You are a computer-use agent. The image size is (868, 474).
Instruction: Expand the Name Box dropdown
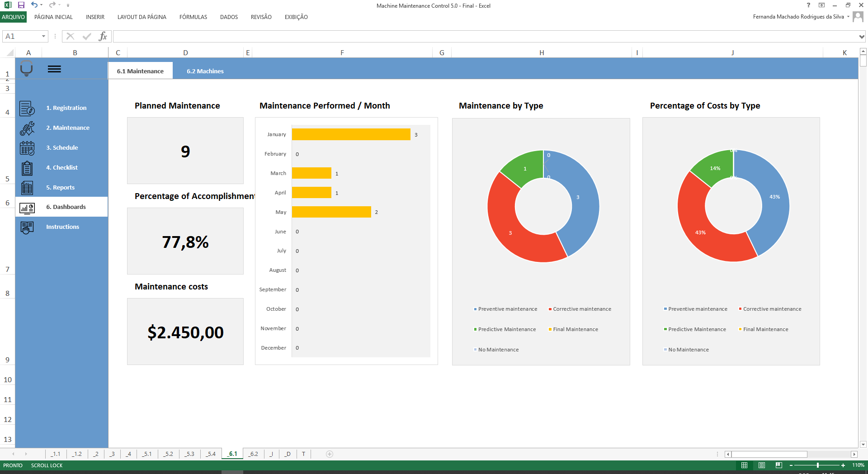pyautogui.click(x=43, y=36)
